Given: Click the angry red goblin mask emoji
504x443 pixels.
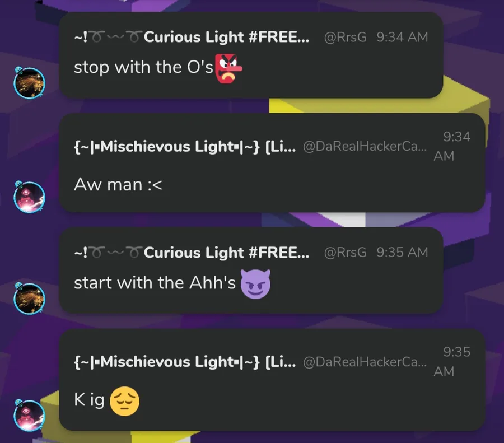Looking at the screenshot, I should click(x=228, y=68).
